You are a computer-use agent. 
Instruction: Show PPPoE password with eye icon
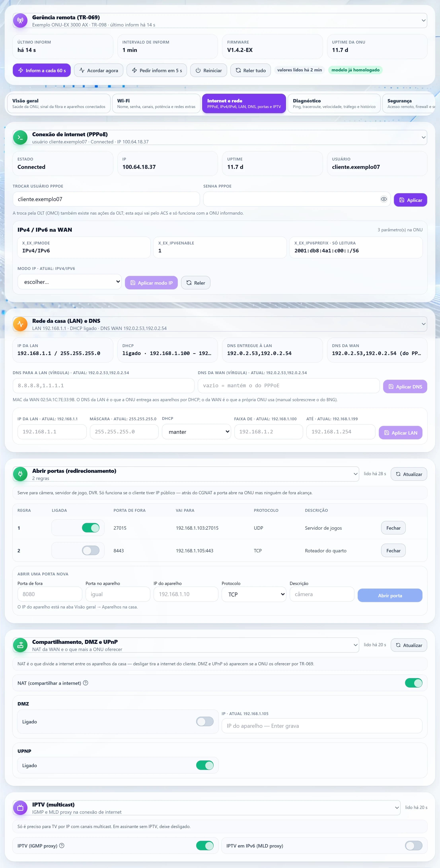click(384, 199)
